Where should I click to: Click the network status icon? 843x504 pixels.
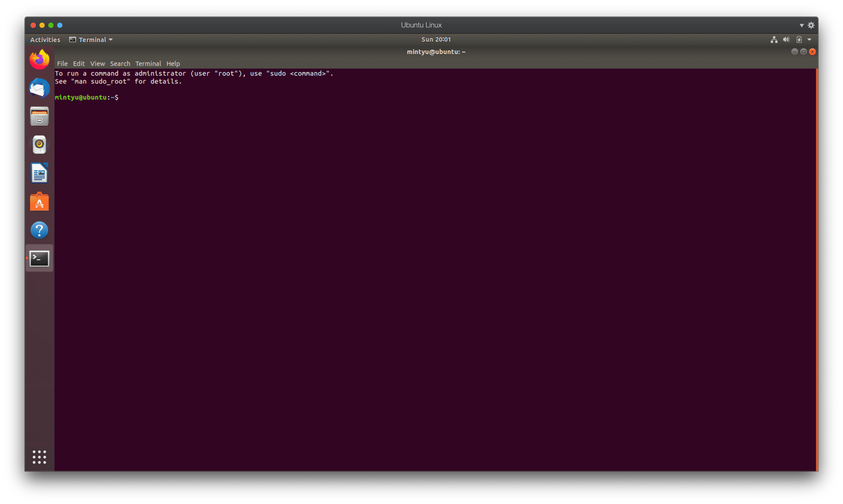tap(774, 40)
